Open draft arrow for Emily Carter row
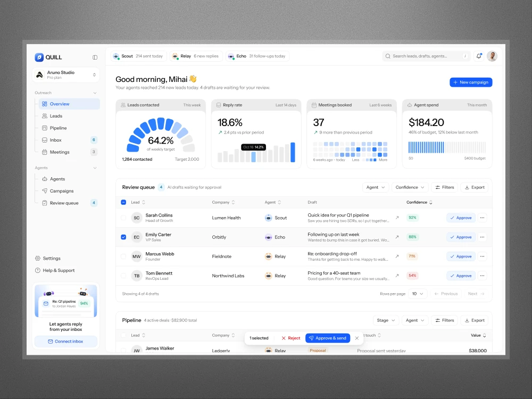532x399 pixels. click(397, 237)
